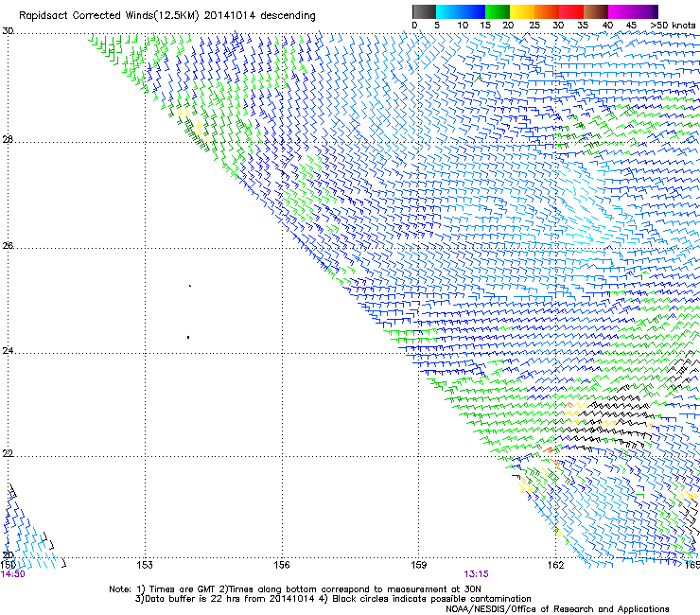The width and height of the screenshot is (700, 615).
Task: Click the purple '13:15' time stamp
Action: tap(476, 574)
